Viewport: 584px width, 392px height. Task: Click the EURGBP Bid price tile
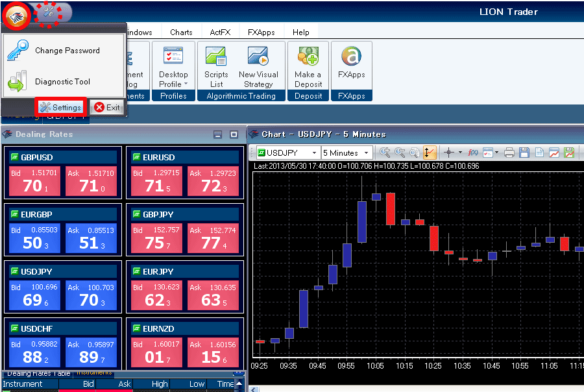point(34,238)
